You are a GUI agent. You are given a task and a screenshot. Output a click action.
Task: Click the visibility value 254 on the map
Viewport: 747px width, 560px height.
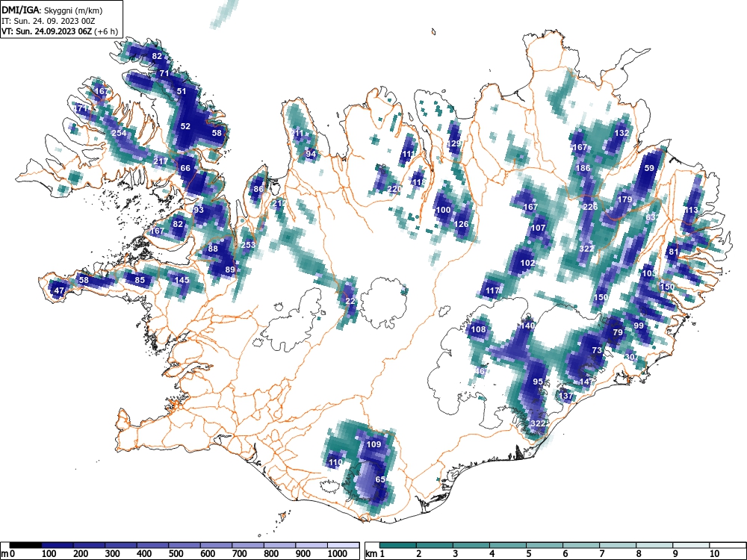point(119,133)
